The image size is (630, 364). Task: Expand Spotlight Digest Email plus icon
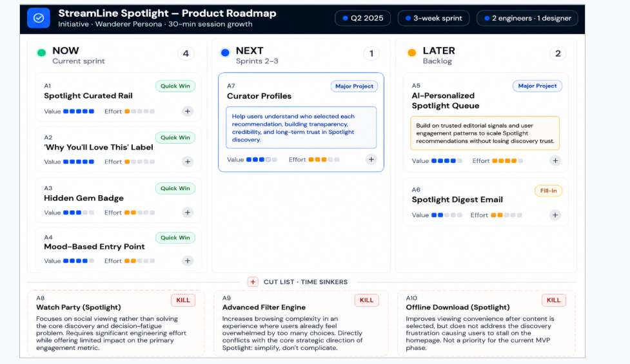555,215
